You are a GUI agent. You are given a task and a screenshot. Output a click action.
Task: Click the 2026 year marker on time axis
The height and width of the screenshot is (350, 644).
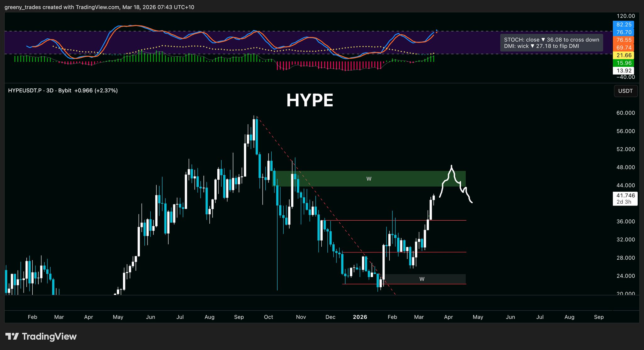[360, 317]
